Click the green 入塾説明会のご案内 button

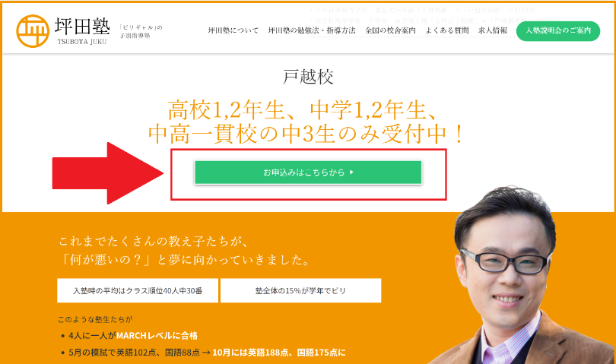[x=558, y=31]
